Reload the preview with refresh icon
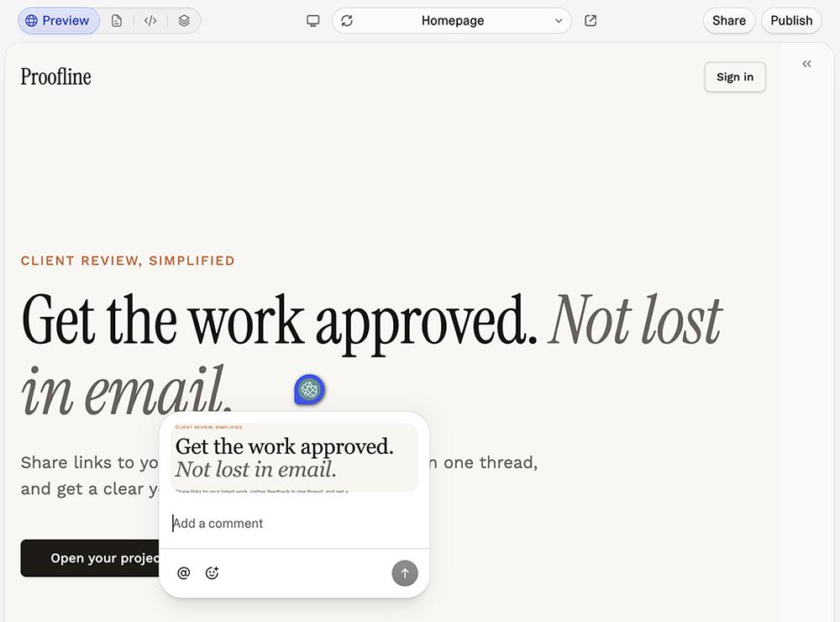The image size is (840, 622). coord(347,21)
